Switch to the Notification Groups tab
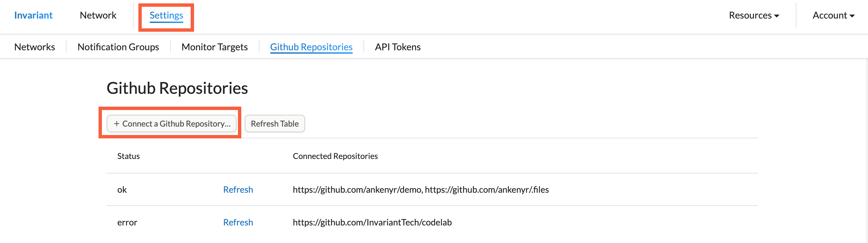This screenshot has width=868, height=243. [118, 47]
